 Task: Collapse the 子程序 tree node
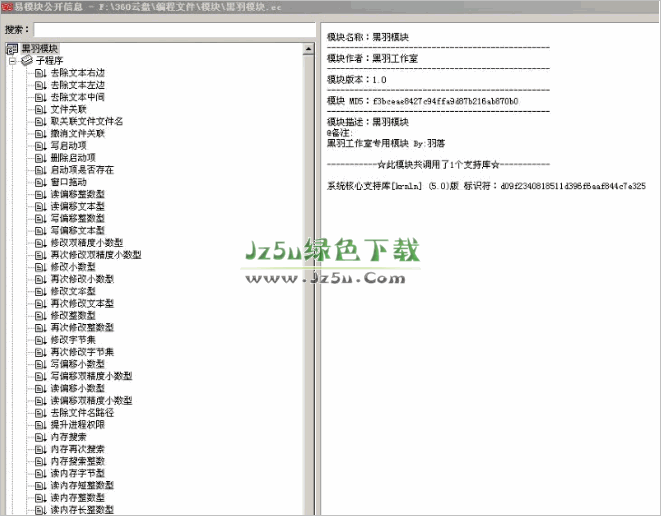pos(12,61)
